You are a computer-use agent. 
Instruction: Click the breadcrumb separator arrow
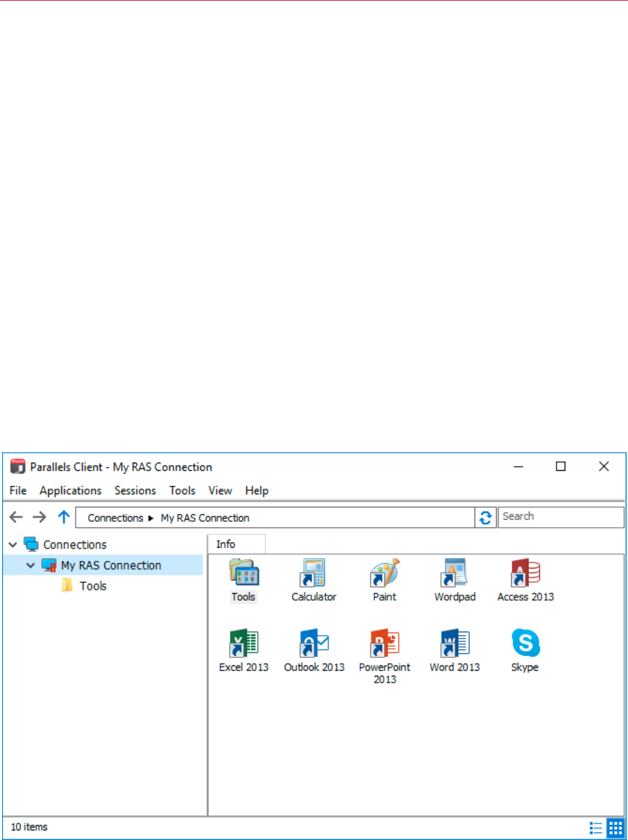pos(151,518)
